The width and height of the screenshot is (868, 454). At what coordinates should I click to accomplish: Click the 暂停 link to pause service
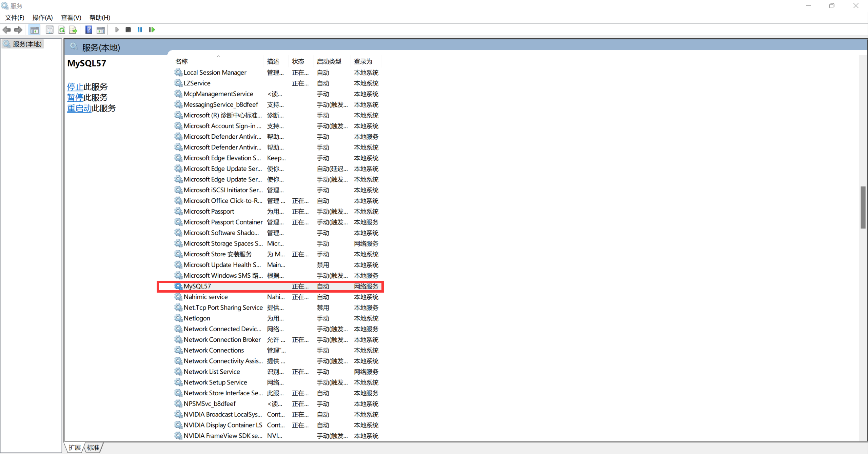tap(75, 98)
